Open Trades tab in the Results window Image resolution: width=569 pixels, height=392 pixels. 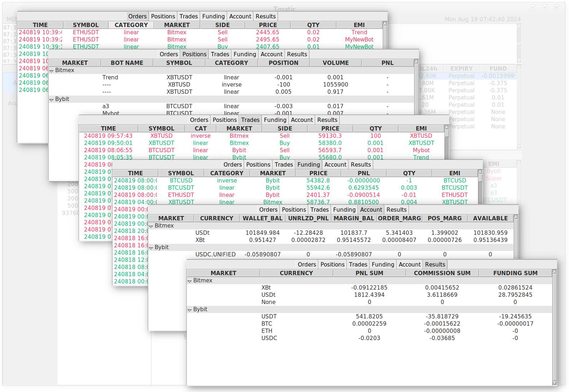[x=358, y=264]
